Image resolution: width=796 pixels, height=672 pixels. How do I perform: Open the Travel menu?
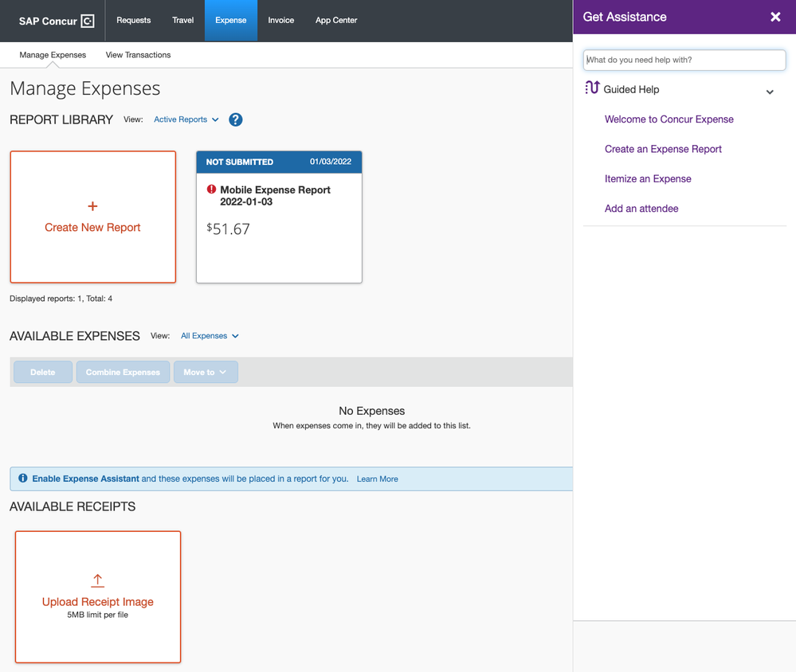182,20
